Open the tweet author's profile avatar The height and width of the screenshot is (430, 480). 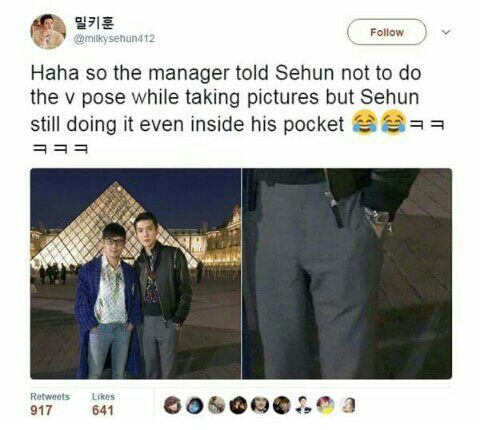[x=48, y=31]
